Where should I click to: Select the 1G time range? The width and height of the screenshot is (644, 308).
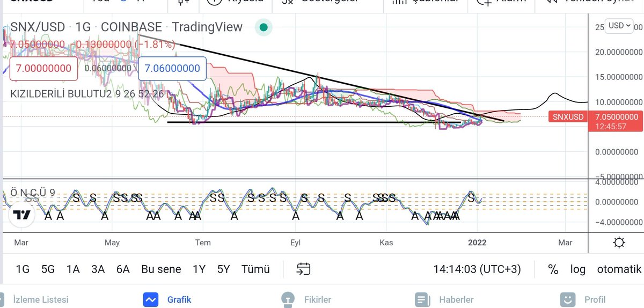[23, 269]
